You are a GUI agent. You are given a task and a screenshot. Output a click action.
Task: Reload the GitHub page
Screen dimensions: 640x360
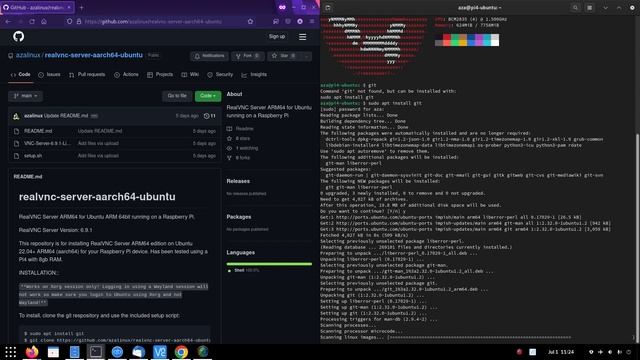[32, 21]
